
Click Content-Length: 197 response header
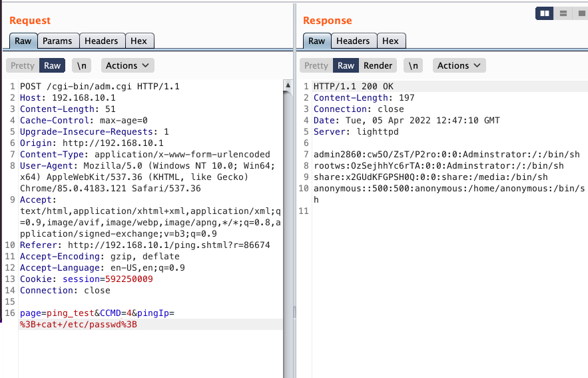[x=364, y=97]
